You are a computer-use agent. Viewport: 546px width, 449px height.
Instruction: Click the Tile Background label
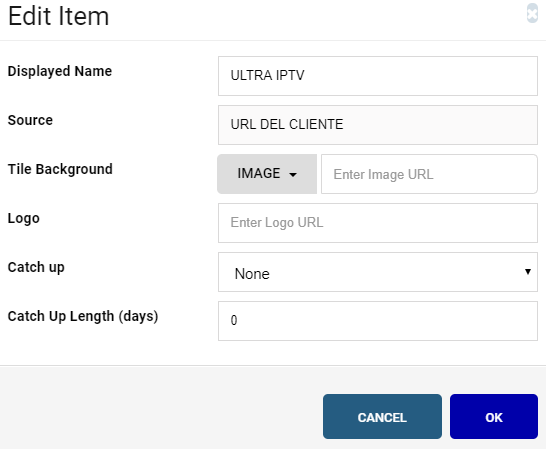coord(60,169)
